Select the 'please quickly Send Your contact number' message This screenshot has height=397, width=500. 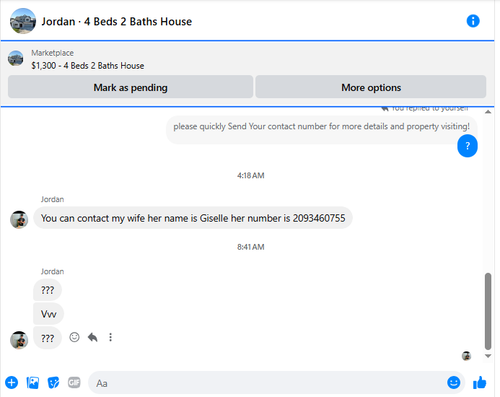click(321, 126)
